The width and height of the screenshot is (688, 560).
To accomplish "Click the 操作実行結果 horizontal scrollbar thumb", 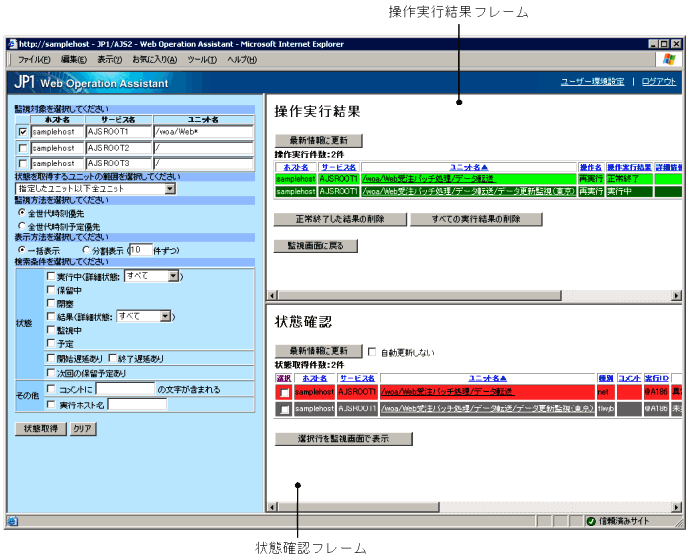I will coord(419,296).
